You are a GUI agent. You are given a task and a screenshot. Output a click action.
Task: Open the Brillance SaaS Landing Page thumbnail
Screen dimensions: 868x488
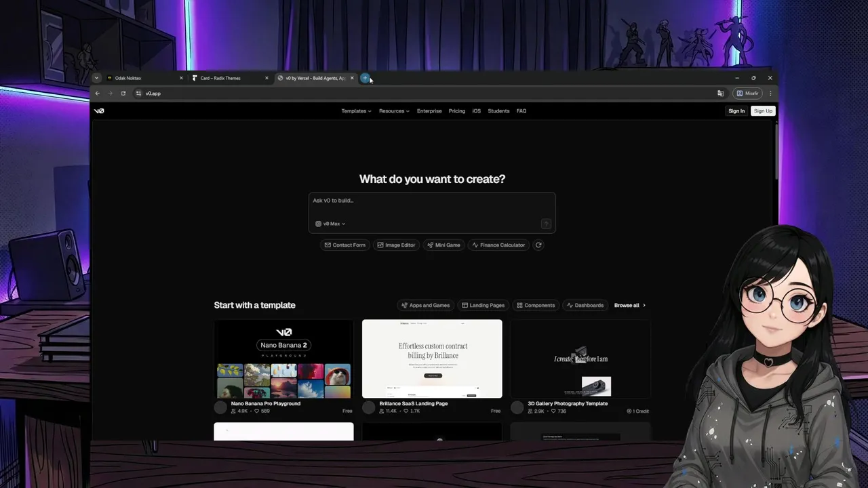click(432, 359)
